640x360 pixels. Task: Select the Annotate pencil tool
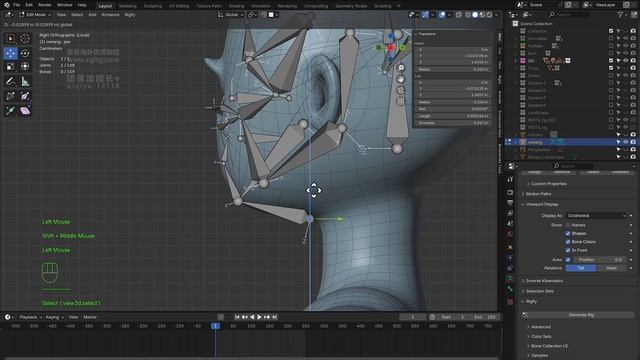[x=11, y=81]
